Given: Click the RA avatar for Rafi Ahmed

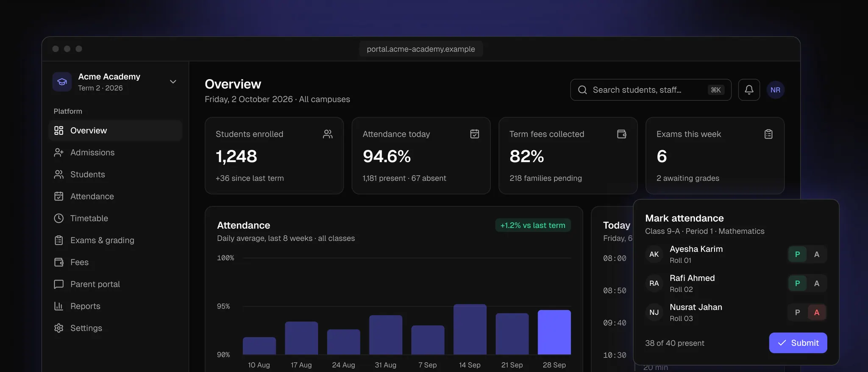Looking at the screenshot, I should (x=654, y=283).
